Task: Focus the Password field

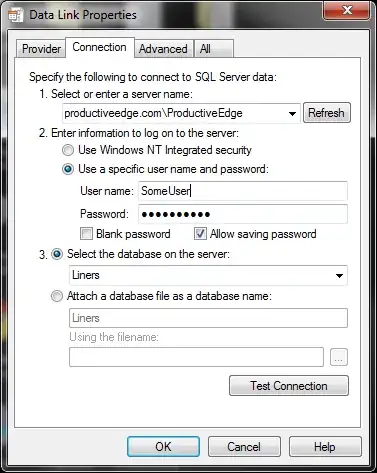Action: pos(243,214)
